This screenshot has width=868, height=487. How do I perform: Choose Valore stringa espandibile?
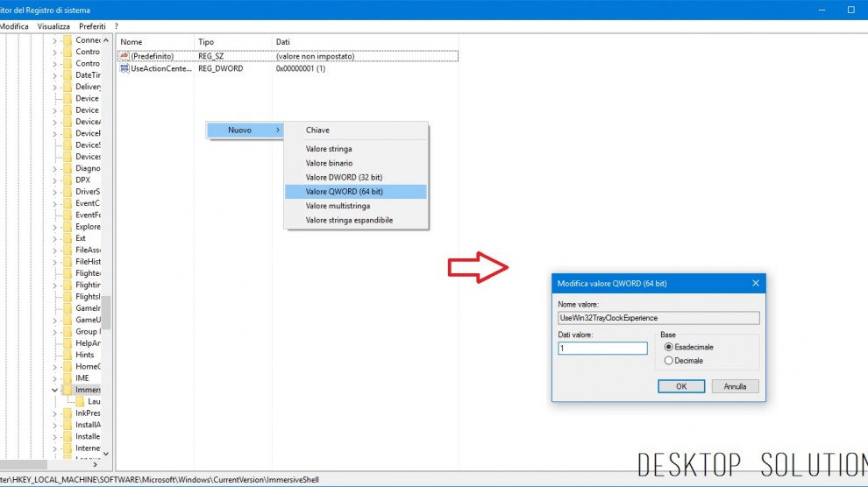355,220
